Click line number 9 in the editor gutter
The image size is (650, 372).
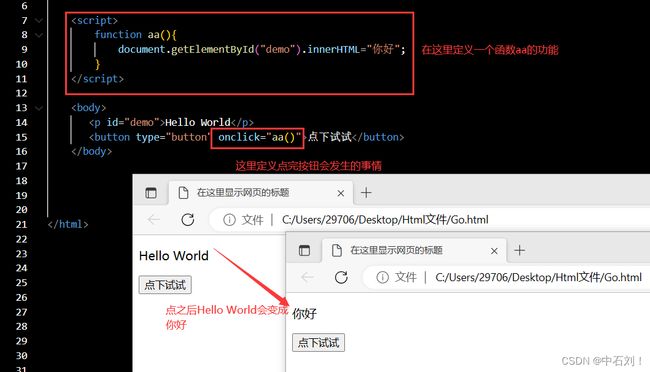click(24, 49)
